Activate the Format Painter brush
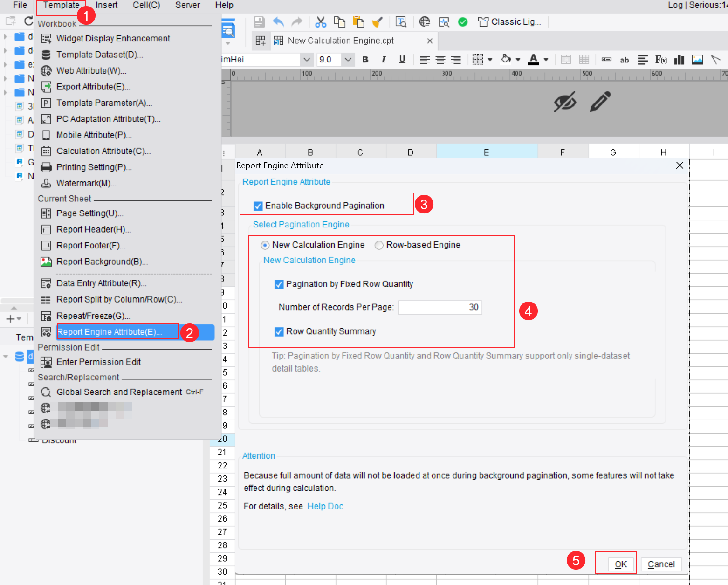The image size is (728, 585). [377, 22]
